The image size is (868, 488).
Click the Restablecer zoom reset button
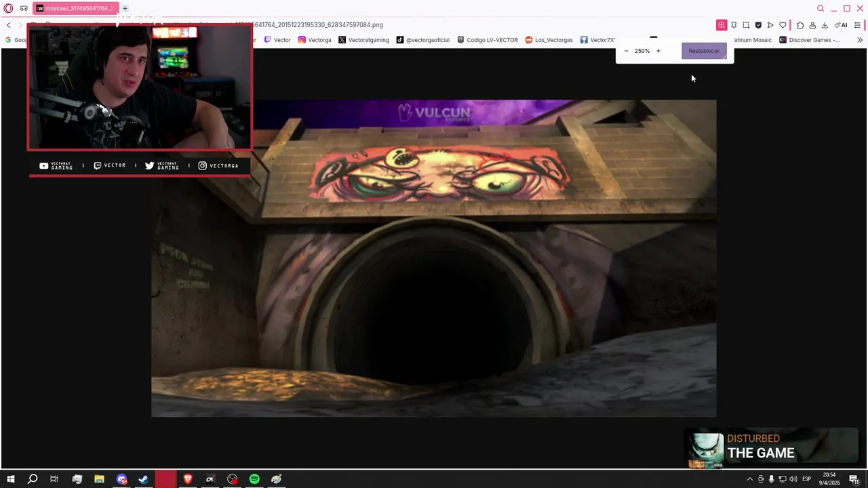tap(704, 51)
